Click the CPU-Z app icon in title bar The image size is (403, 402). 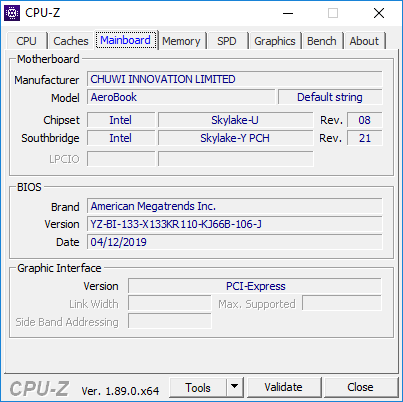[12, 13]
